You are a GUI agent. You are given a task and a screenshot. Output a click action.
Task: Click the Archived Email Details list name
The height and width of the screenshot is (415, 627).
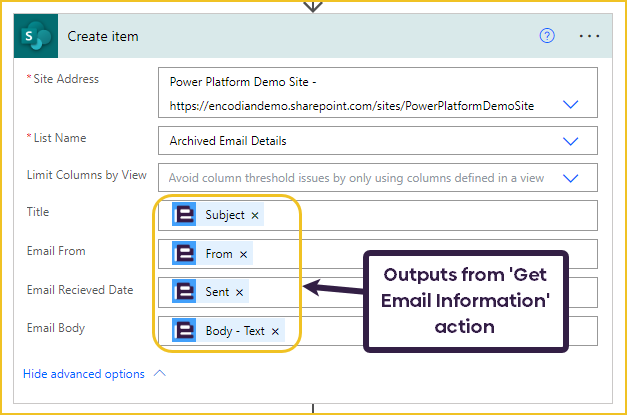coord(228,141)
